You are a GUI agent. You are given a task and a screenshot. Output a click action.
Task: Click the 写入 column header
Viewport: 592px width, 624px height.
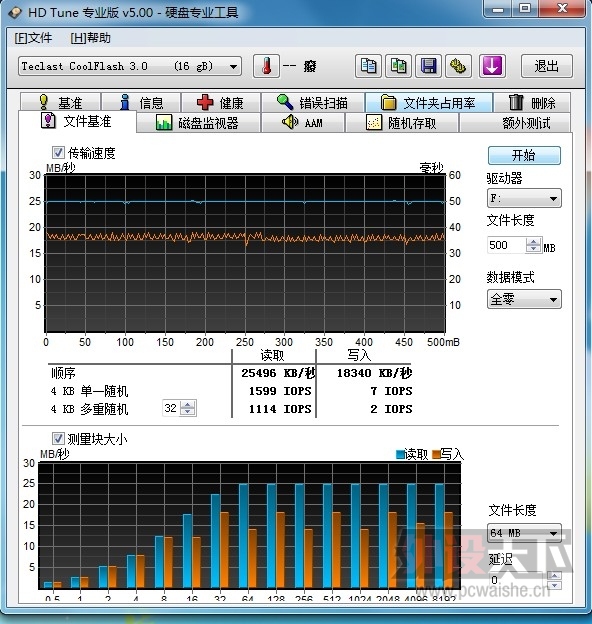(359, 355)
